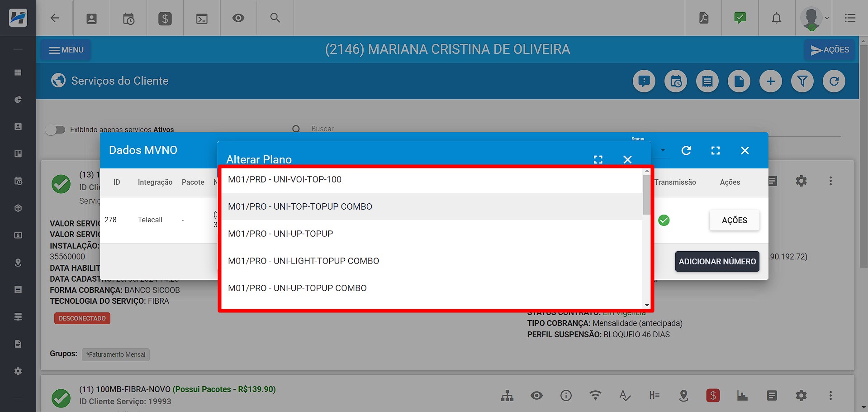Click the page scrollbar down arrow
868x412 pixels.
[x=863, y=407]
